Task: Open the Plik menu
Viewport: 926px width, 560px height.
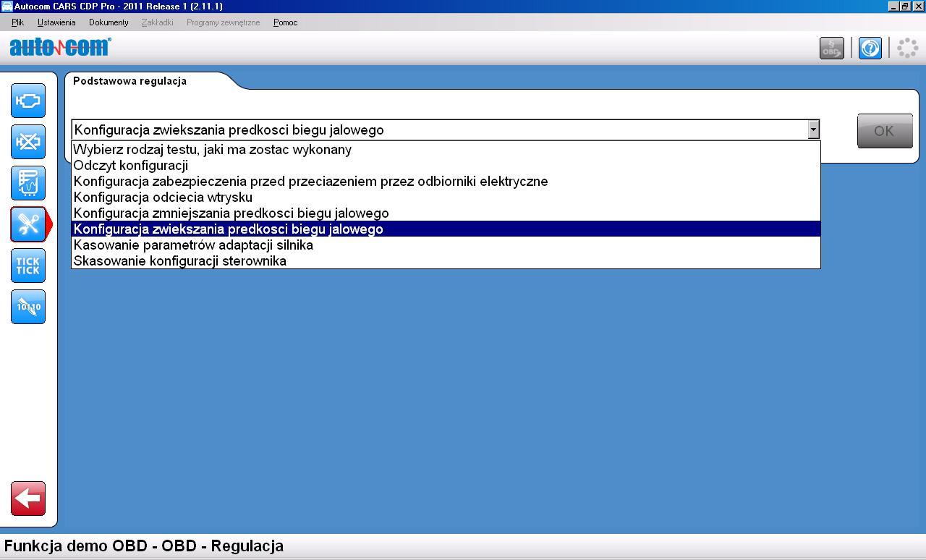Action: pos(18,22)
